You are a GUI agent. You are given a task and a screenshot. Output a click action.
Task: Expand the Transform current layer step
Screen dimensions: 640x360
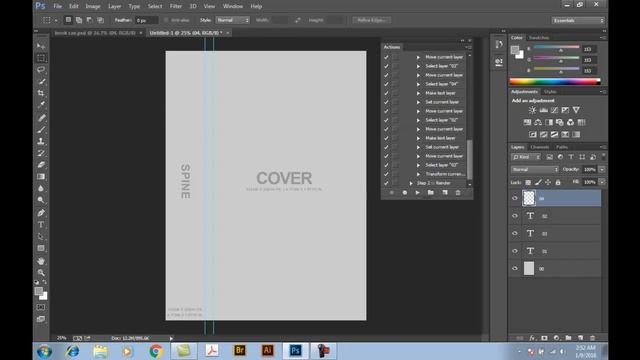point(418,174)
